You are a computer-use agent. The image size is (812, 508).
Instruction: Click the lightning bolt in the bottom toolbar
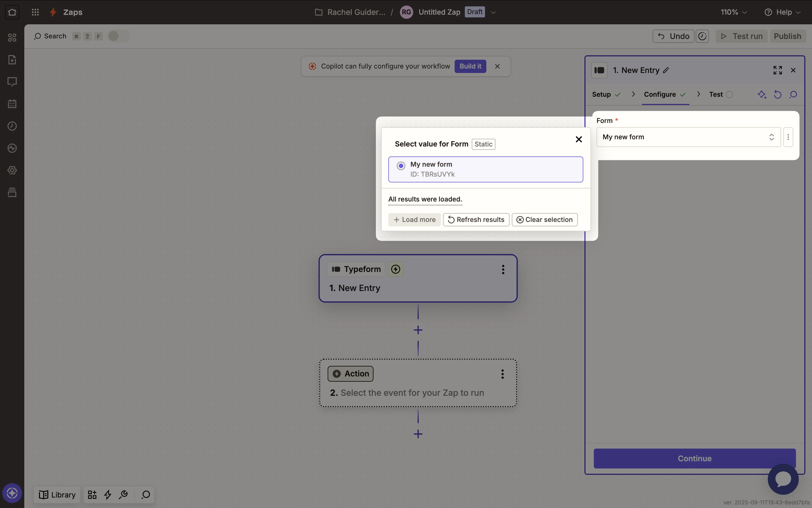click(108, 495)
